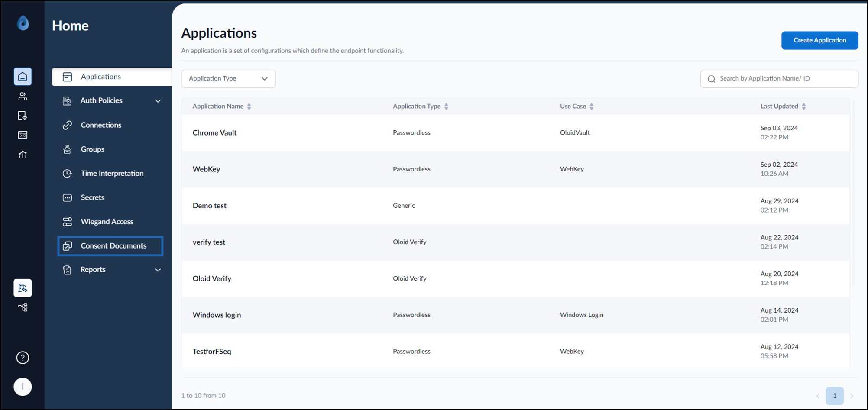868x410 pixels.
Task: Select Applications in the sidebar menu
Action: point(112,77)
